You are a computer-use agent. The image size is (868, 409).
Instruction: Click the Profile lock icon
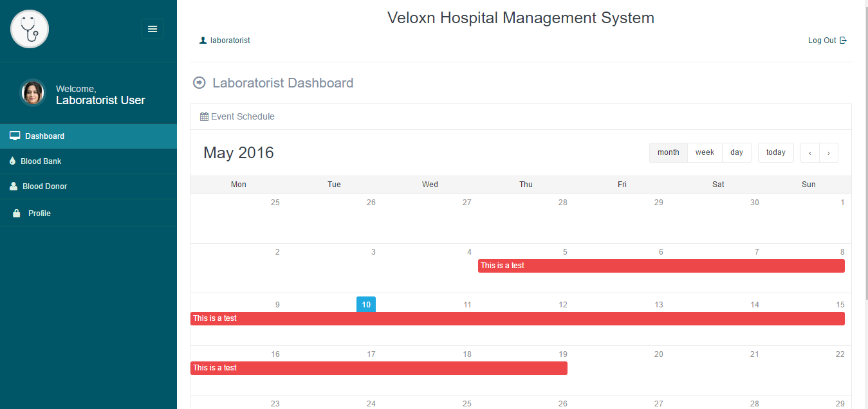[x=17, y=214]
